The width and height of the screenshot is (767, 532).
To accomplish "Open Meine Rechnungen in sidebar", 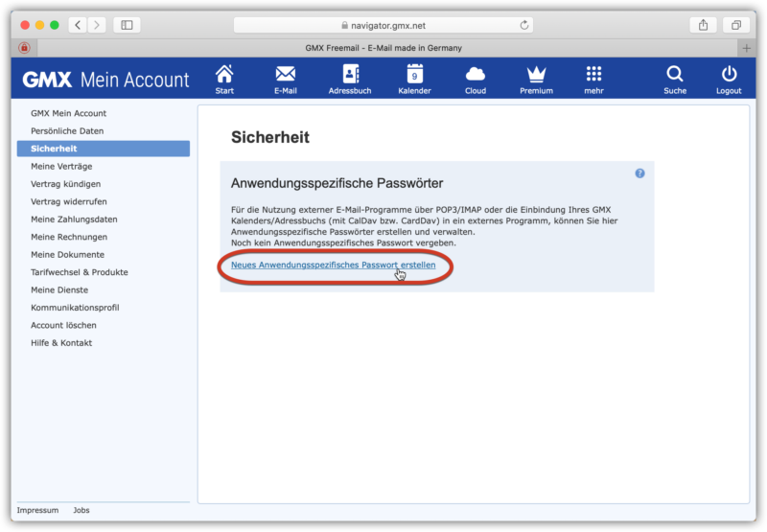I will pyautogui.click(x=69, y=237).
